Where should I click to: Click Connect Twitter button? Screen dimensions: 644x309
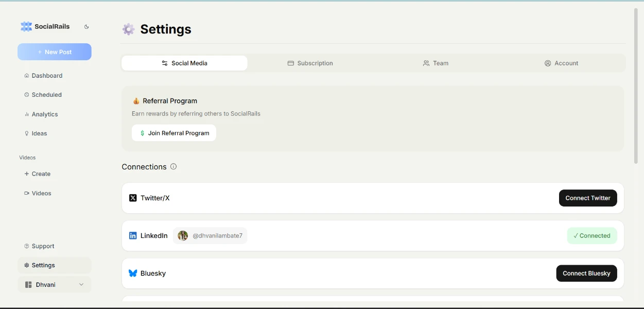[x=588, y=198]
